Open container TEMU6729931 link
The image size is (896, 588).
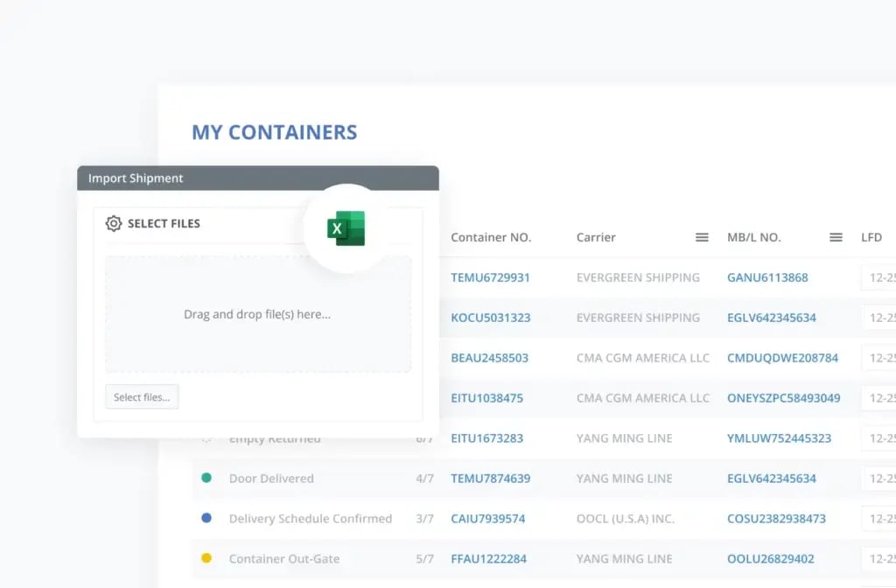click(490, 277)
